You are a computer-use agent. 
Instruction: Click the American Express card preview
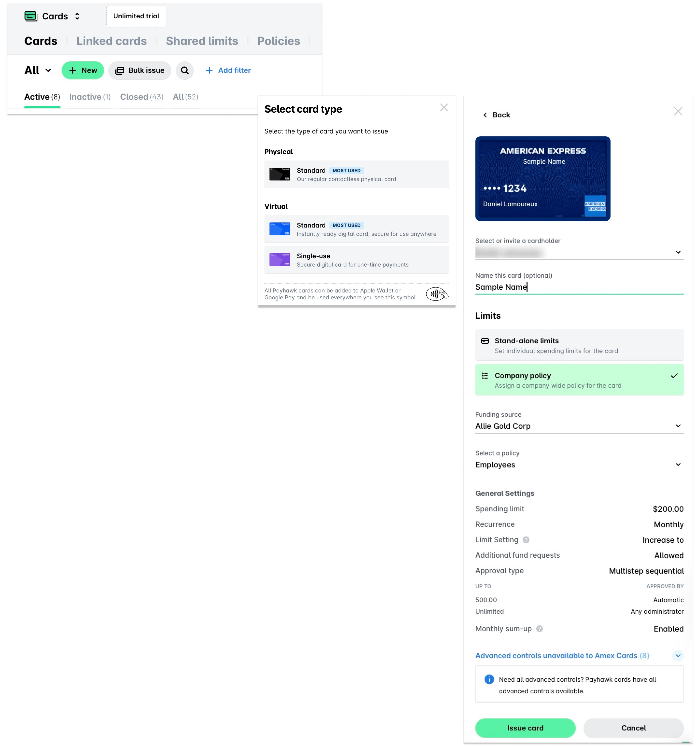click(542, 179)
